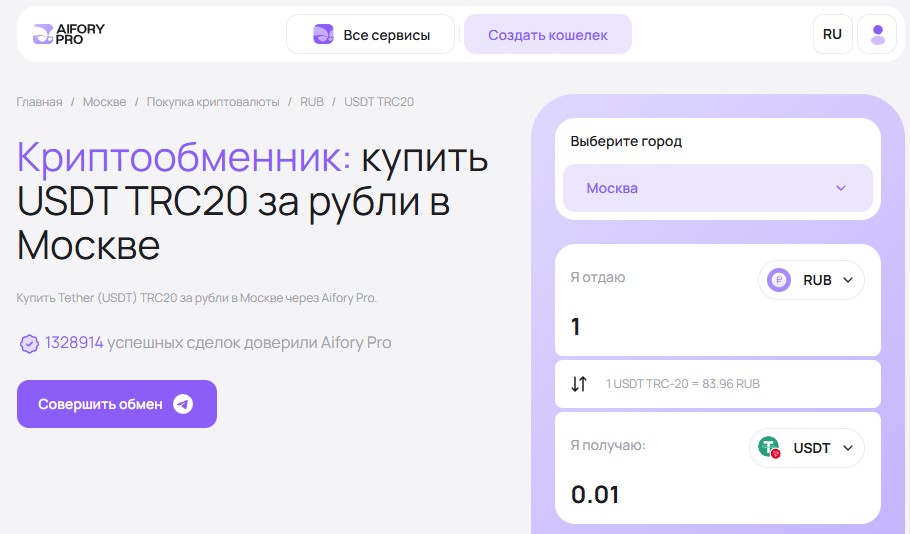Click the swap direction arrows icon
The height and width of the screenshot is (534, 910).
click(x=579, y=383)
